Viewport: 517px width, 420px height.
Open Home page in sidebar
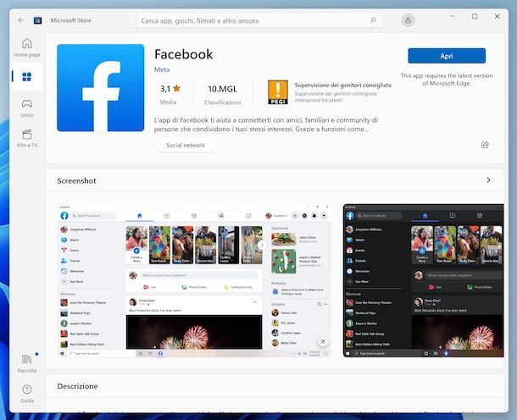(x=27, y=47)
